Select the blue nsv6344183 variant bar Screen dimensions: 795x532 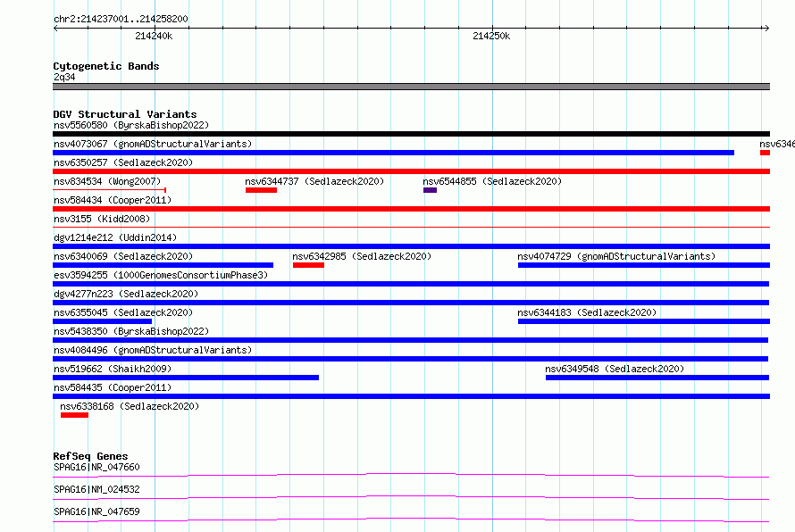(644, 321)
